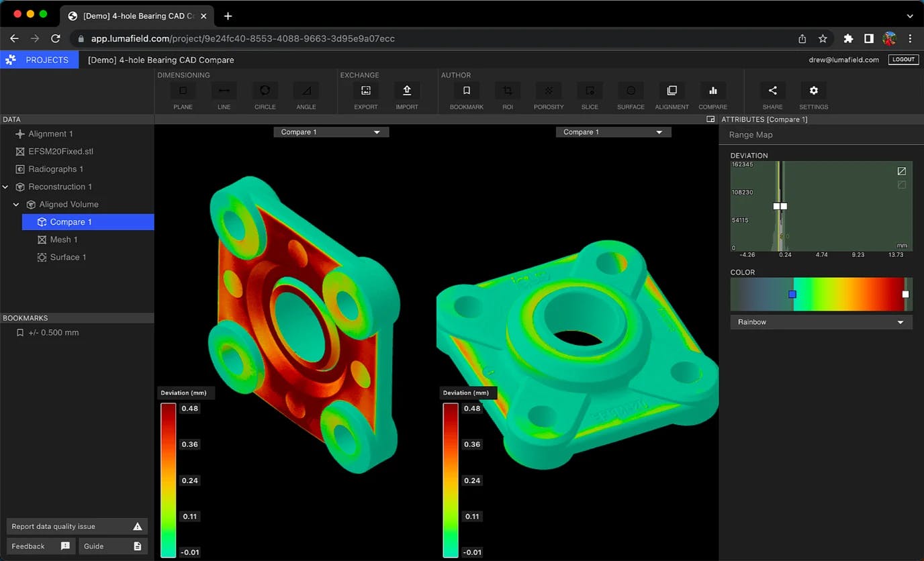
Task: Select the Plane dimensioning tool
Action: (x=183, y=91)
